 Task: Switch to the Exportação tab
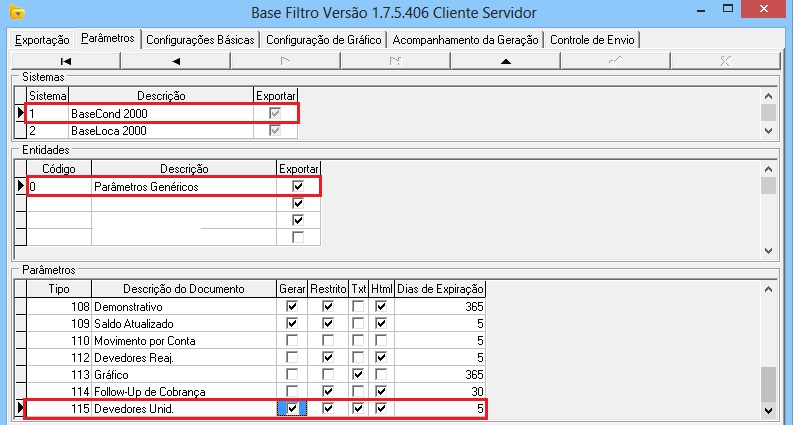point(41,40)
